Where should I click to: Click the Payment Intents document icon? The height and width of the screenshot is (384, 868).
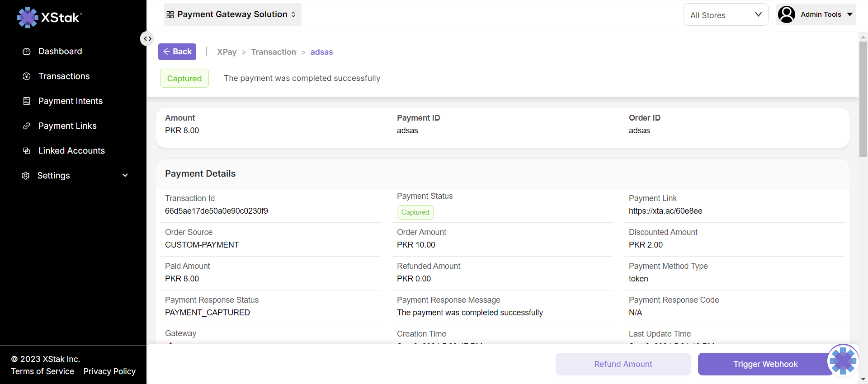(x=27, y=101)
